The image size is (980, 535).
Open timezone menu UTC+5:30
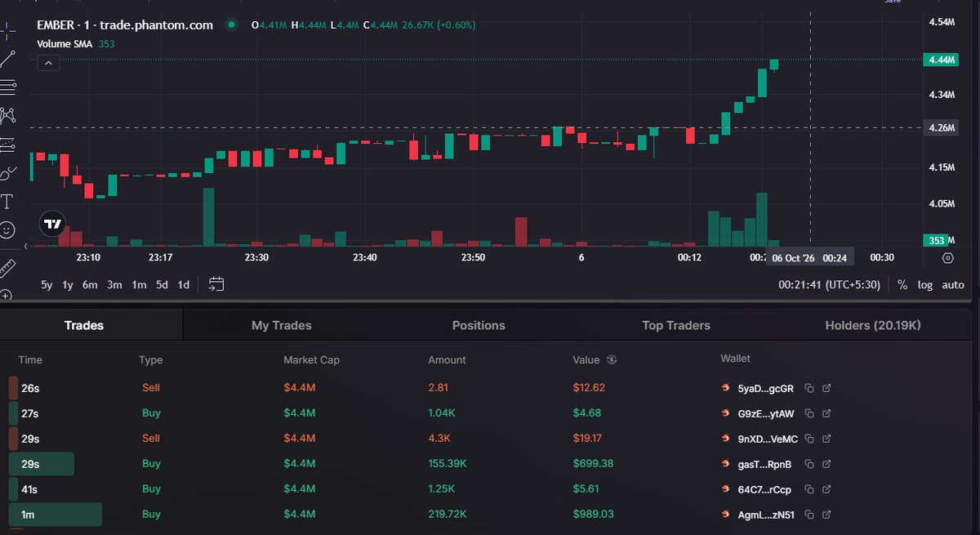(x=831, y=285)
